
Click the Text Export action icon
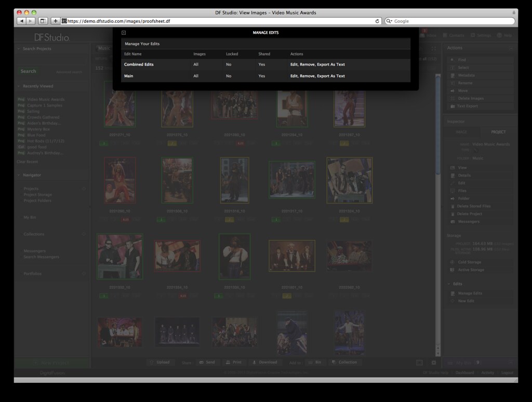[x=453, y=106]
